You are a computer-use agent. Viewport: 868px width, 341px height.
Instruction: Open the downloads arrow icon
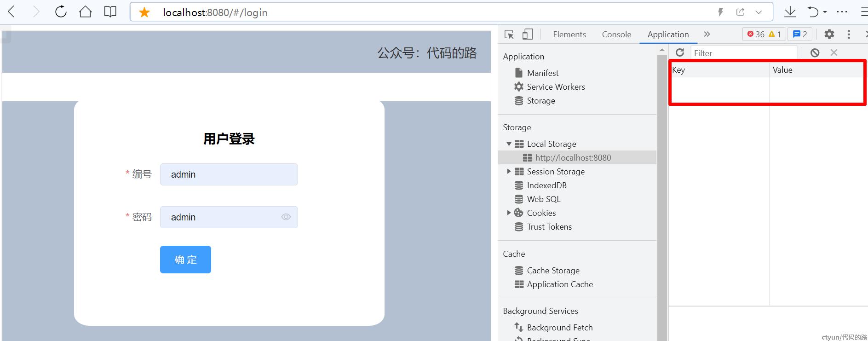[790, 12]
